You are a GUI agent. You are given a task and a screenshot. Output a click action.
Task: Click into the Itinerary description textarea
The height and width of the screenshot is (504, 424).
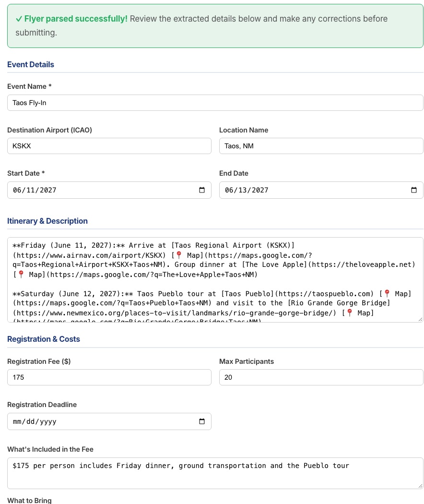(x=215, y=280)
